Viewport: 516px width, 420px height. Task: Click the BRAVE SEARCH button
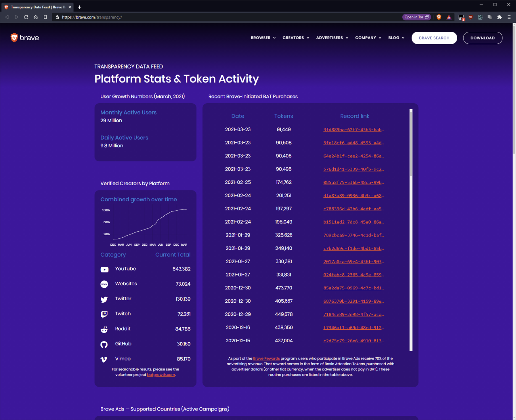coord(434,38)
